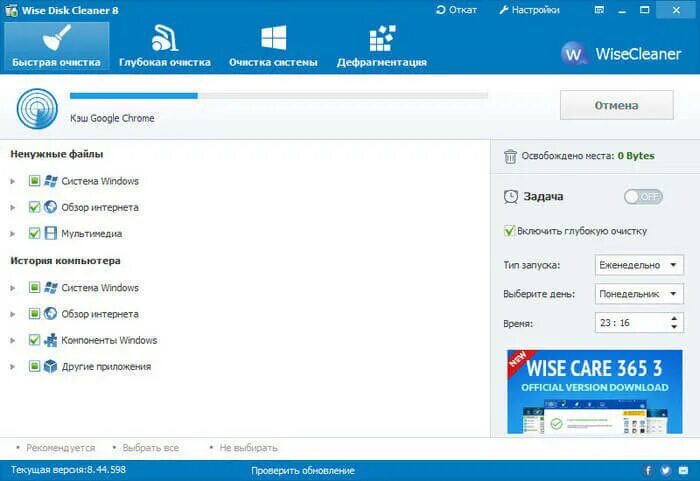This screenshot has width=700, height=481.
Task: Open the Быстрая очистка tab
Action: click(56, 46)
